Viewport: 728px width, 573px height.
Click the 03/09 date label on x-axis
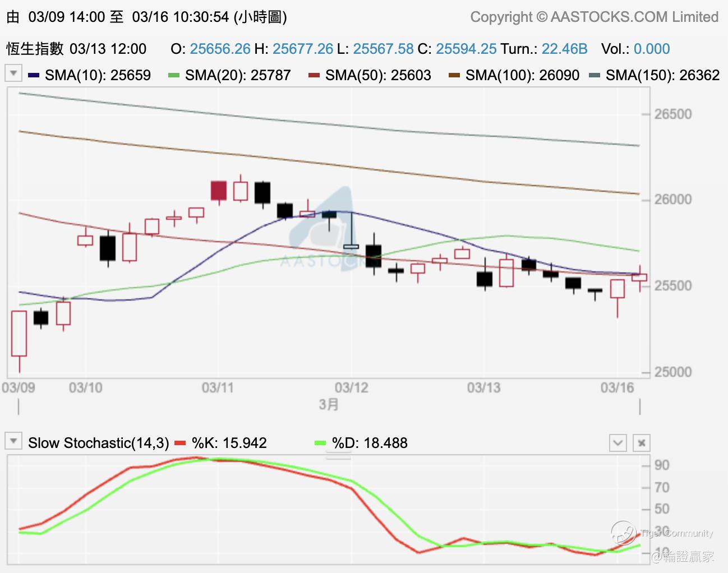(19, 387)
